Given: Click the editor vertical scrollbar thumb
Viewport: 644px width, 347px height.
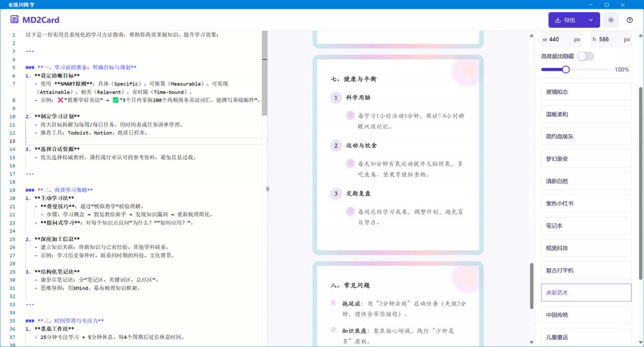Looking at the screenshot, I should (265, 72).
